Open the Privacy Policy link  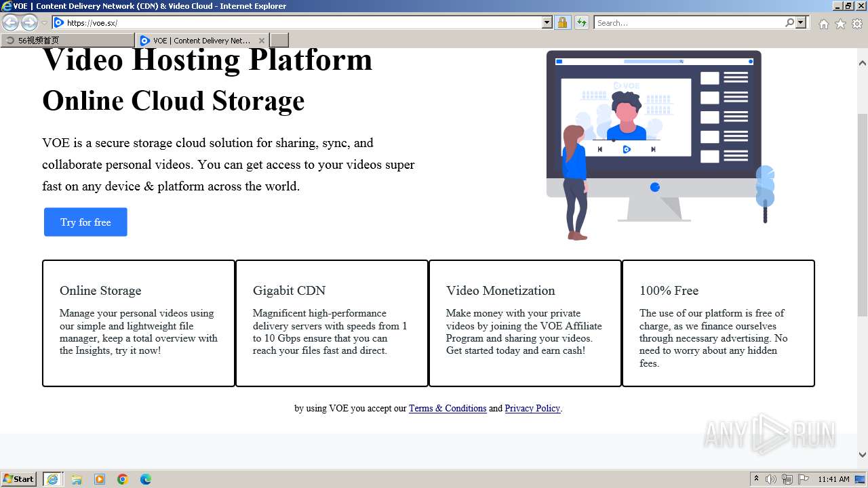click(x=532, y=408)
